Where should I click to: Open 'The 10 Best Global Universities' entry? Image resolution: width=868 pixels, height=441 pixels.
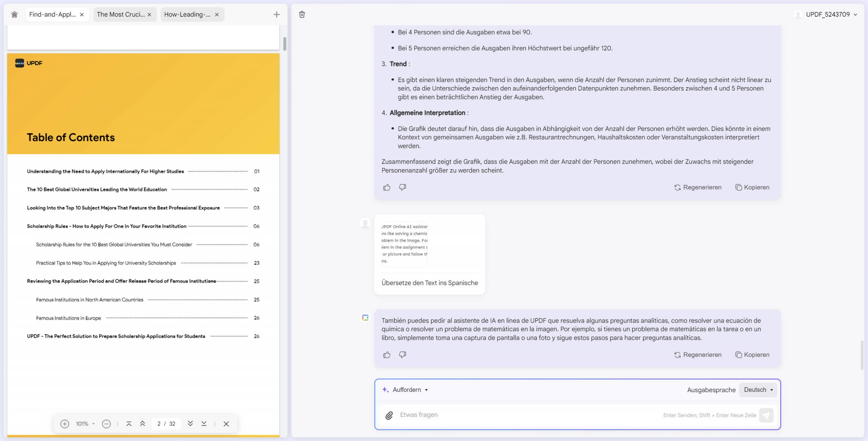coord(143,189)
